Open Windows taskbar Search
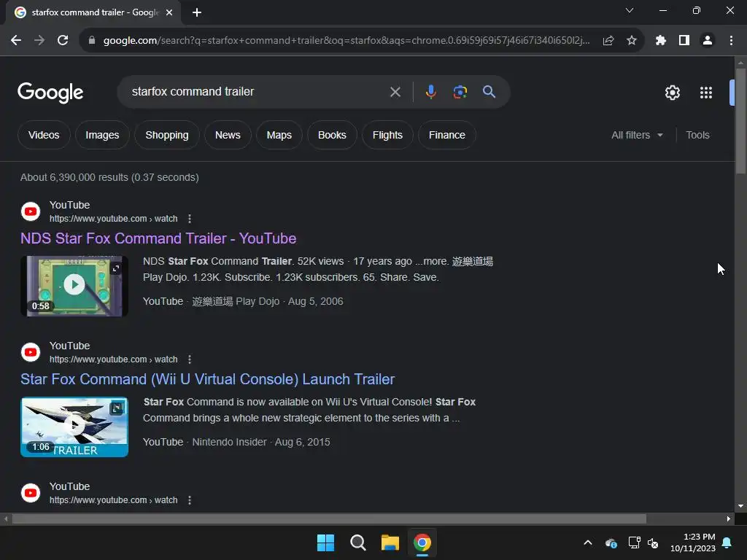The image size is (747, 560). tap(357, 542)
